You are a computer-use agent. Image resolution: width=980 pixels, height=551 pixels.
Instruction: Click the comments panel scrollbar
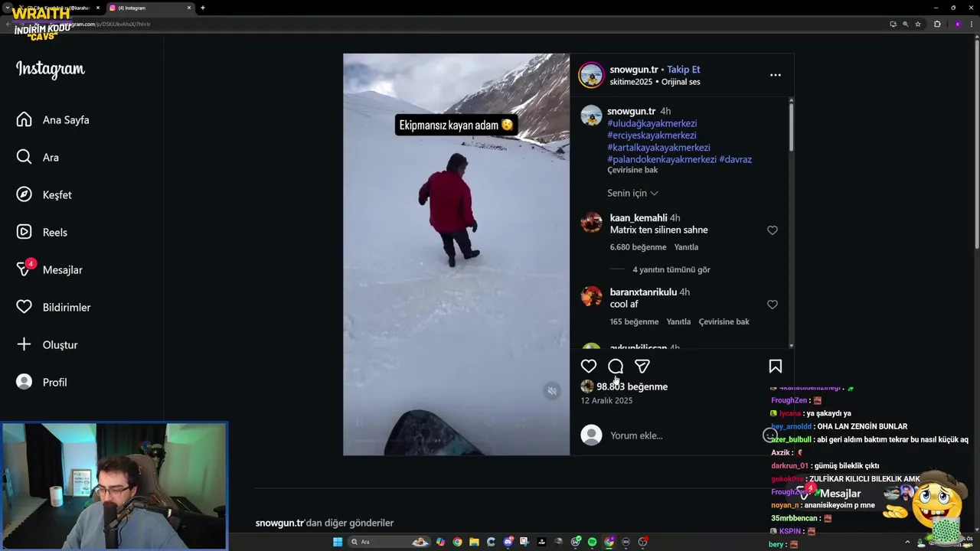click(x=791, y=126)
